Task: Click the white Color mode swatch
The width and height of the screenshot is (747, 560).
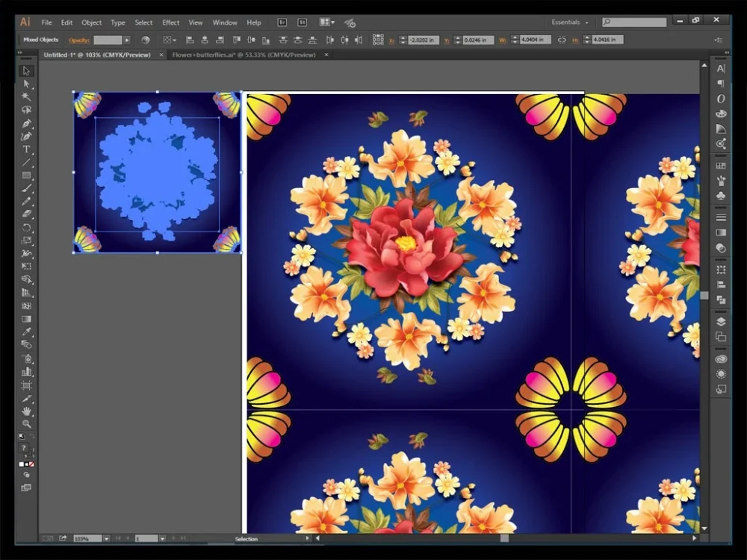Action: [22, 464]
